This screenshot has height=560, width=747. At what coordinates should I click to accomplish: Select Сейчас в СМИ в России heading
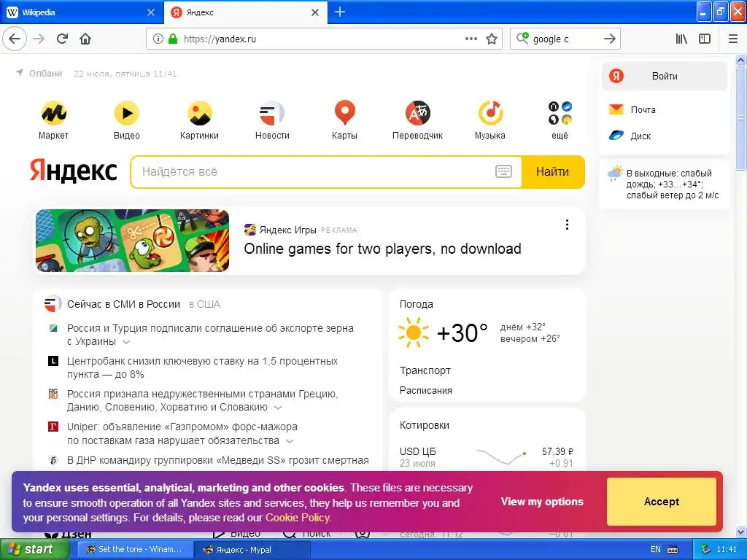click(123, 304)
